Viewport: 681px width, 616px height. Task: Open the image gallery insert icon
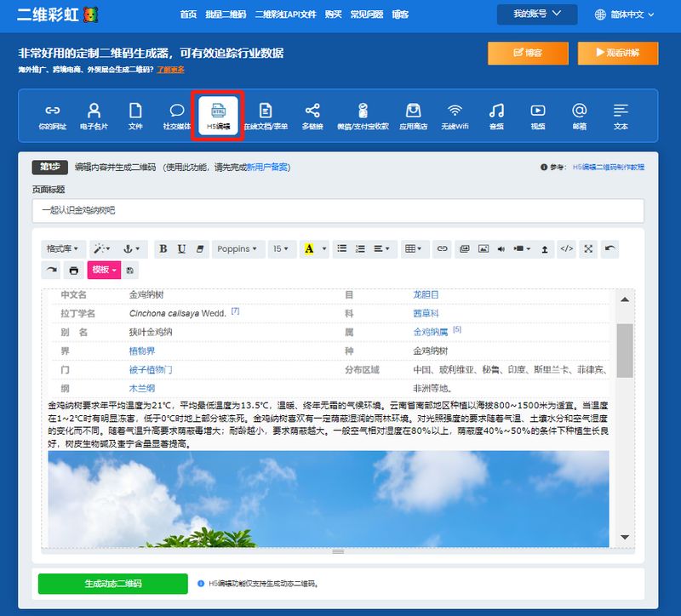[464, 248]
